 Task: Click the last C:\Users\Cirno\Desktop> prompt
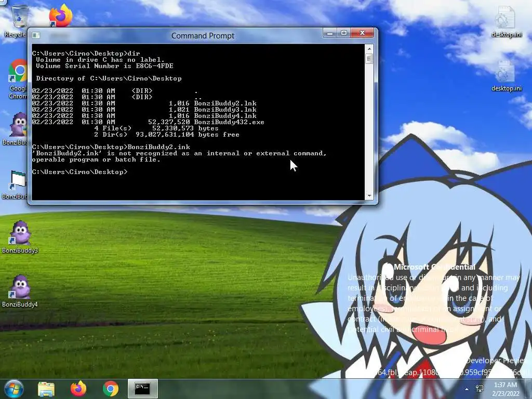pos(79,172)
